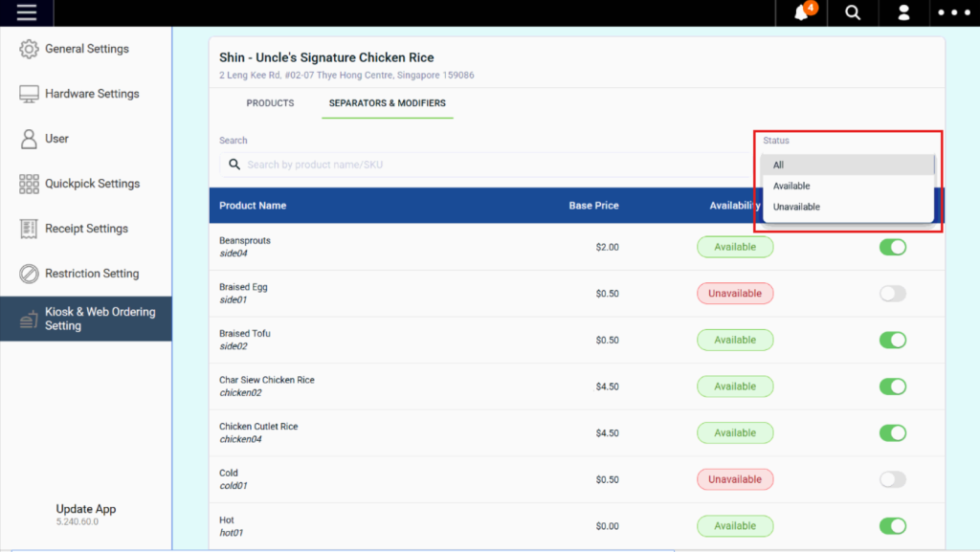The height and width of the screenshot is (552, 980).
Task: Choose Available in Status dropdown
Action: coord(848,187)
